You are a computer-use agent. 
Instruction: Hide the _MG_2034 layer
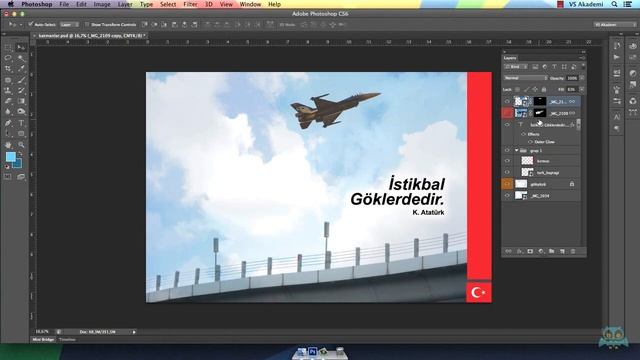pyautogui.click(x=507, y=196)
